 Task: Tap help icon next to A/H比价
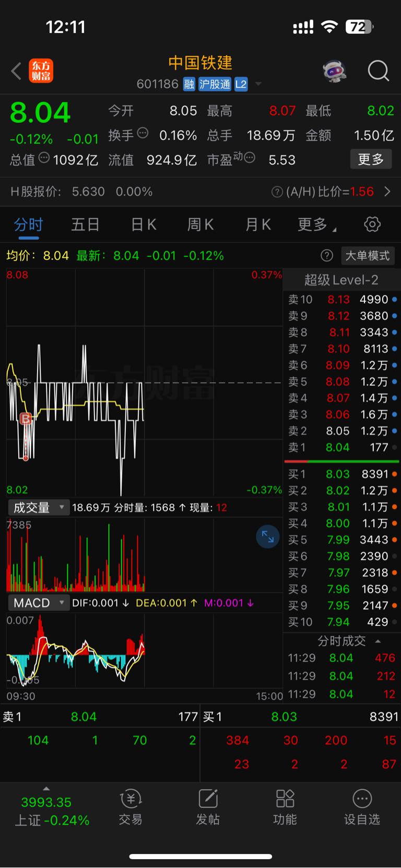[x=277, y=192]
